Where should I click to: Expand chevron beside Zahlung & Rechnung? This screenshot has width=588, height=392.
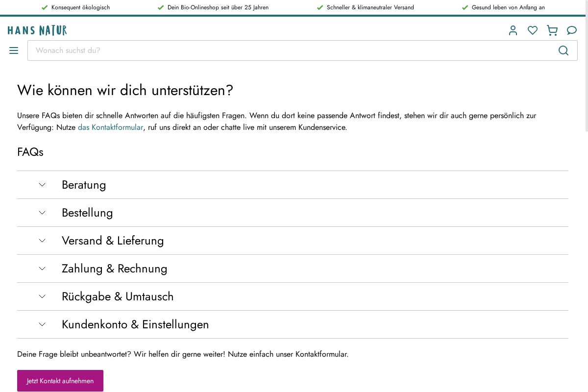42,269
